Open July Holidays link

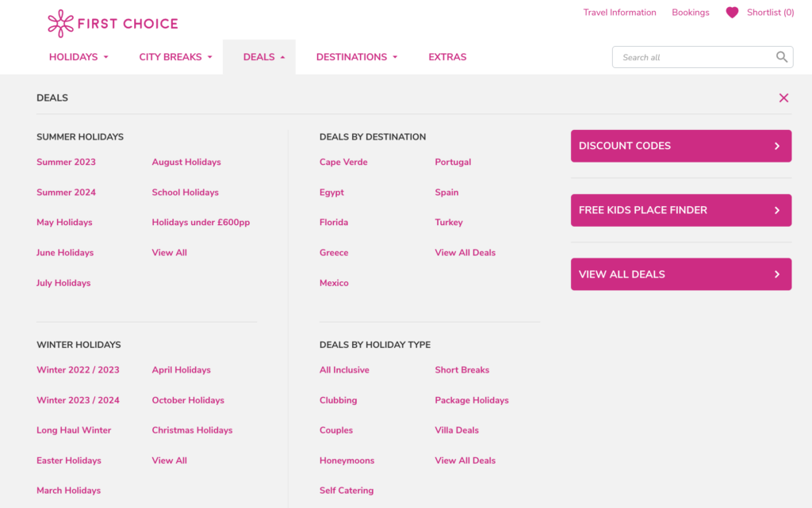[63, 283]
